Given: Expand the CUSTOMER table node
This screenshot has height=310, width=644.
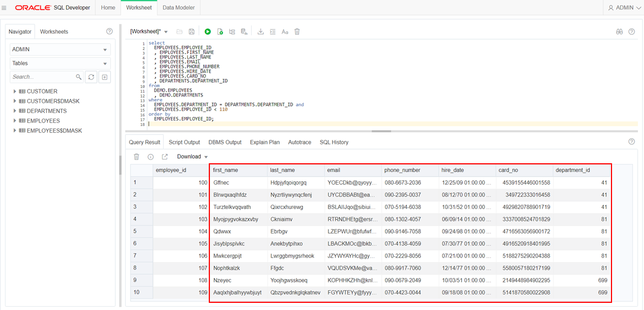Looking at the screenshot, I should tap(15, 91).
